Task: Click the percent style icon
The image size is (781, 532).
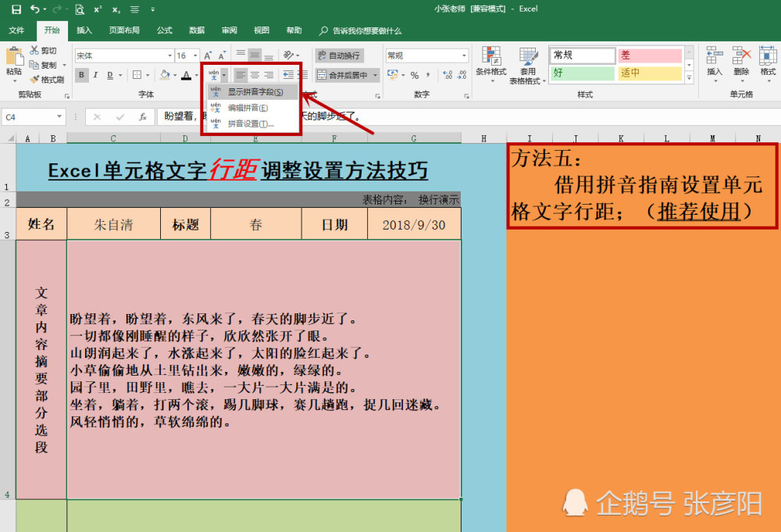Action: tap(415, 75)
